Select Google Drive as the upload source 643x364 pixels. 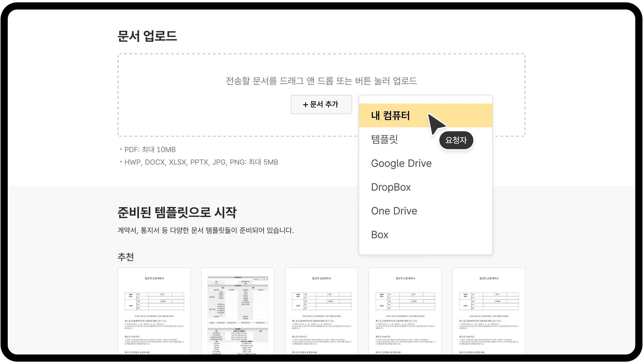click(x=401, y=163)
